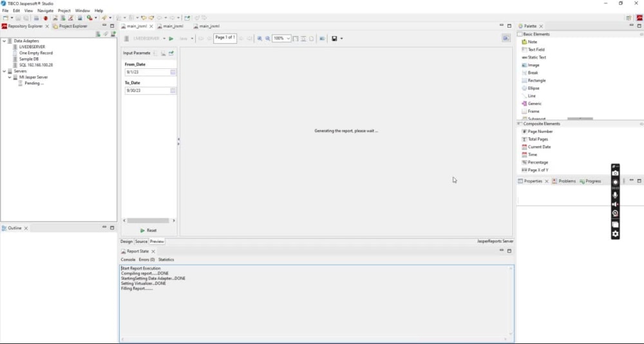Open the Problems tab

pos(564,181)
